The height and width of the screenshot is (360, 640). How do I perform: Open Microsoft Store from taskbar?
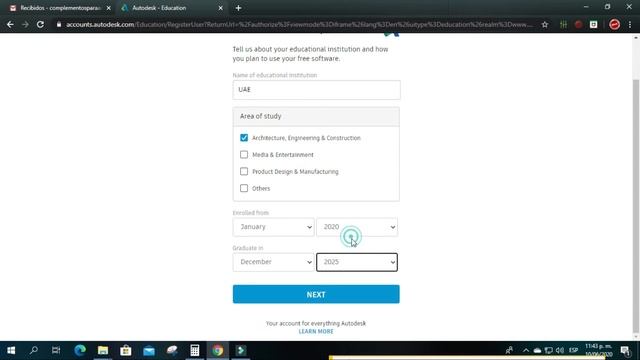tap(126, 350)
